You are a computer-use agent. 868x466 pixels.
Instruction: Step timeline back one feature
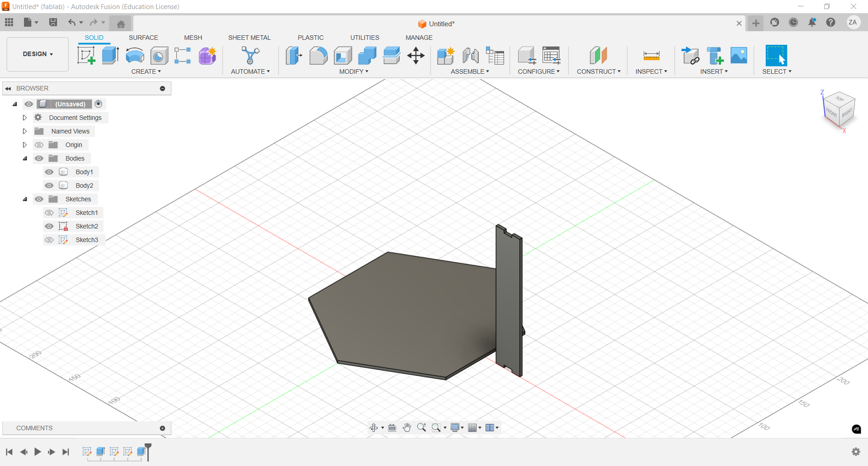pyautogui.click(x=24, y=452)
